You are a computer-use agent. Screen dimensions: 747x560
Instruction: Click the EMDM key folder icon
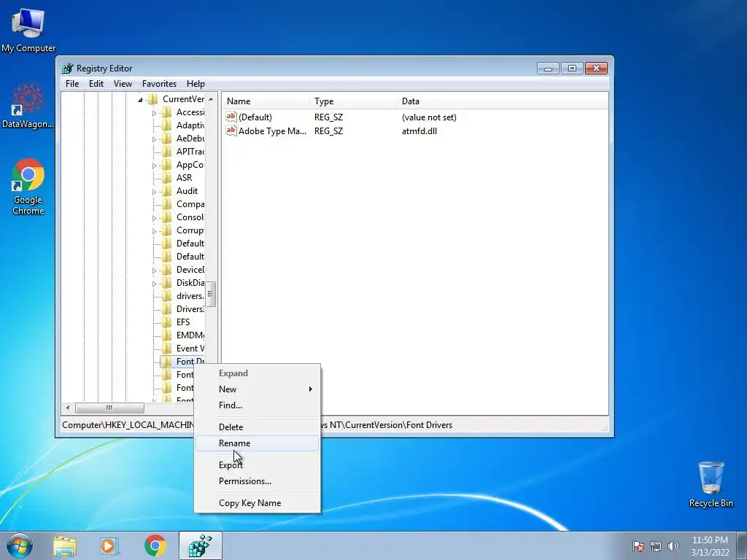(167, 335)
